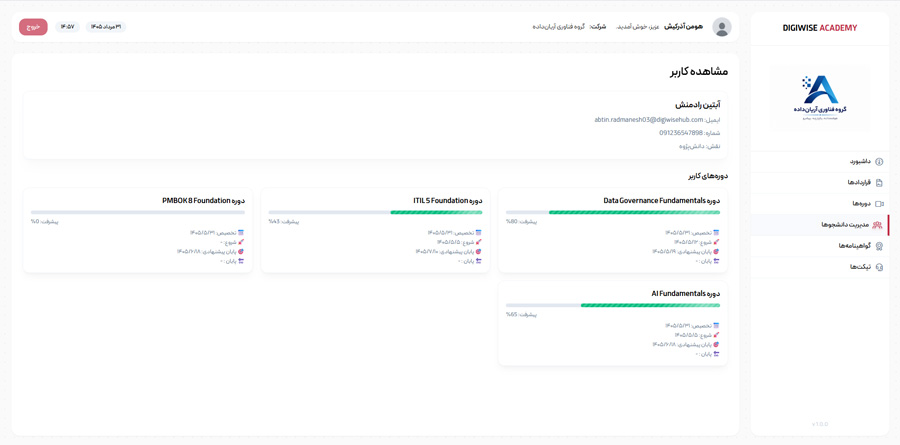Click the ۳۱ مرداد ۱۴۰۵ date badge
The image size is (900, 445).
[106, 27]
